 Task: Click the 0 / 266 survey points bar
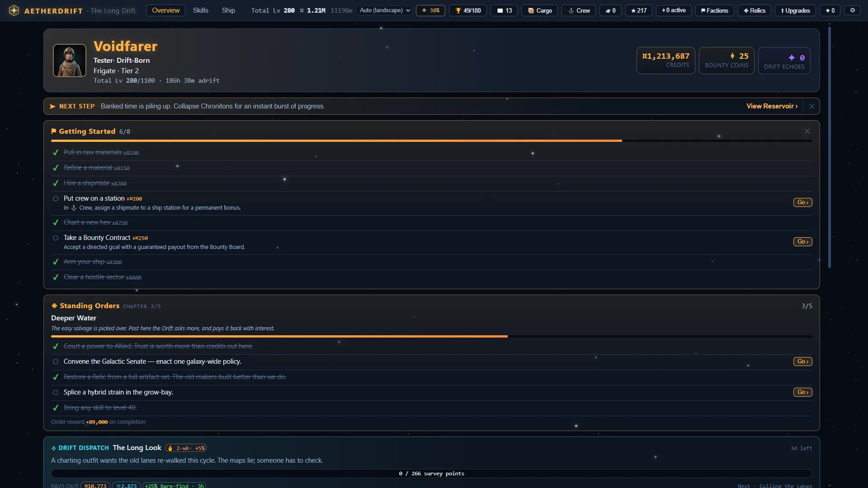click(432, 474)
